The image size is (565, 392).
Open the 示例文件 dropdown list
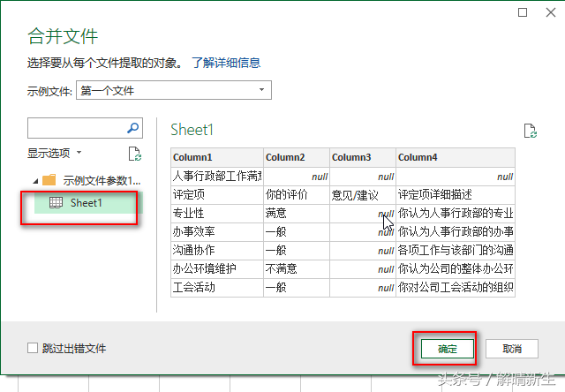[x=174, y=90]
